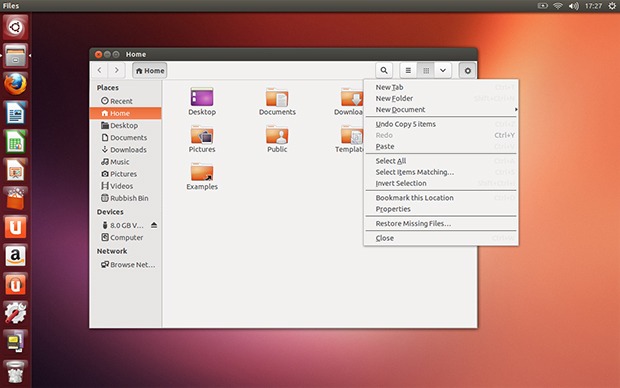Select Home in Places sidebar
Image resolution: width=620 pixels, height=388 pixels.
pyautogui.click(x=125, y=113)
